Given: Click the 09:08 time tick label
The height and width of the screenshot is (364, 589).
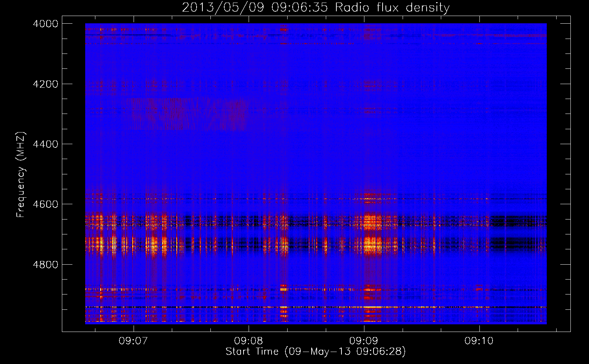Looking at the screenshot, I should click(249, 341).
